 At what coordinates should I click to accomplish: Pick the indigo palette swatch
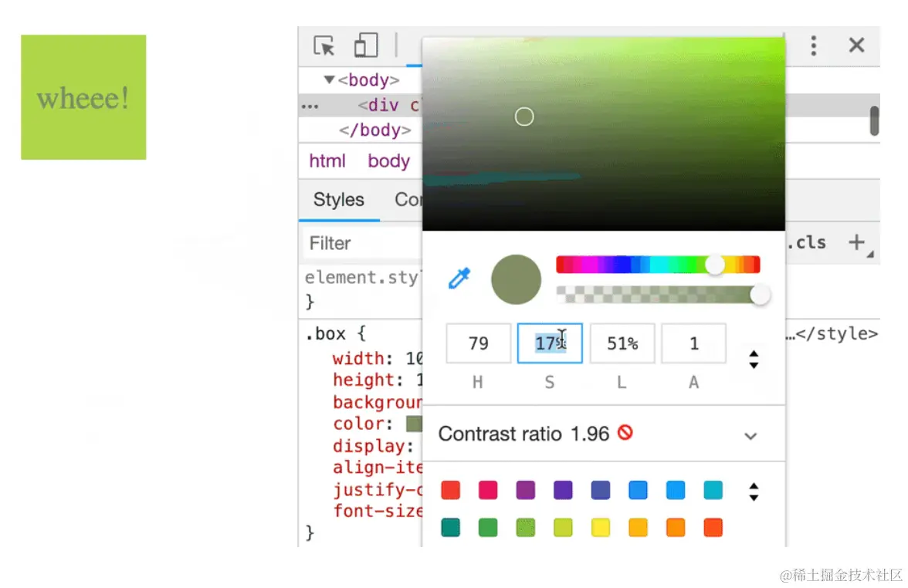tap(601, 490)
